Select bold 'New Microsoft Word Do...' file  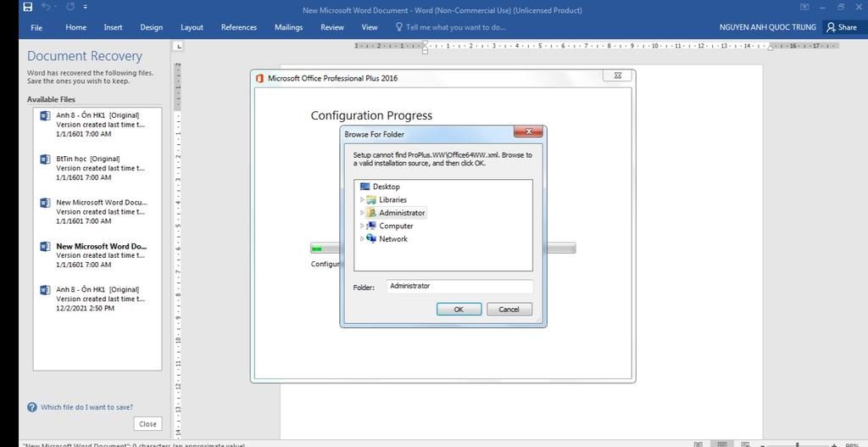click(x=97, y=255)
